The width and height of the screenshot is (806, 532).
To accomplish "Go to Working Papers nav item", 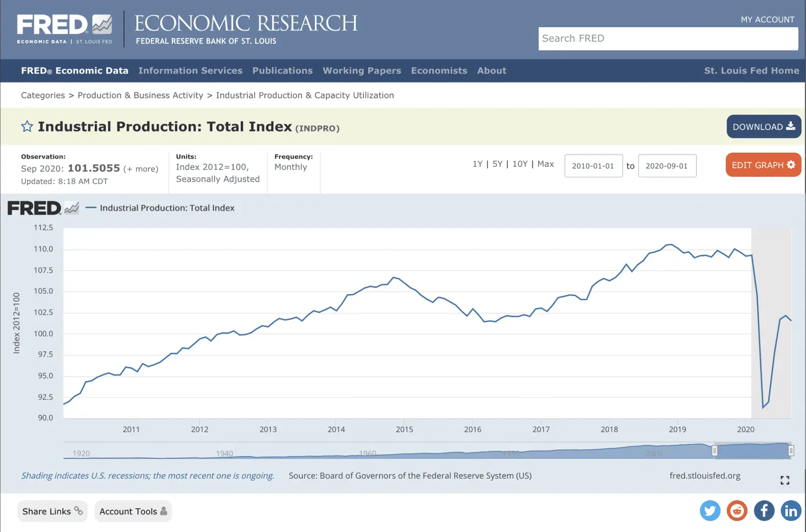I will point(362,71).
